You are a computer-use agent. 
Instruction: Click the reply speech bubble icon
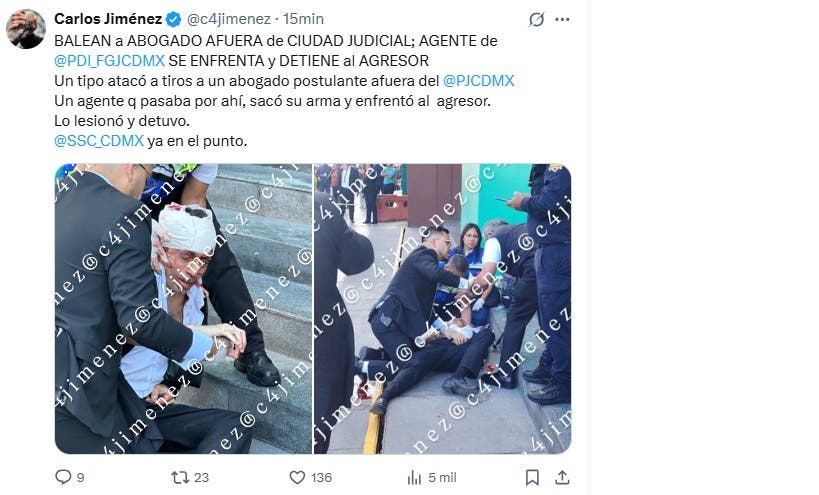click(63, 477)
